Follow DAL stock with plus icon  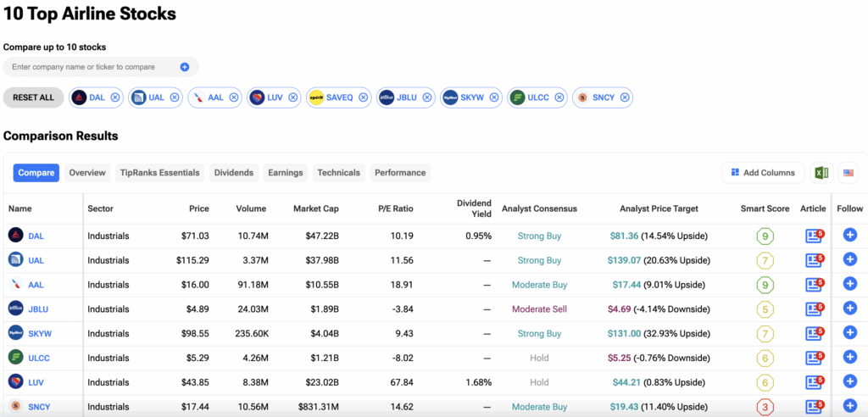pyautogui.click(x=849, y=236)
